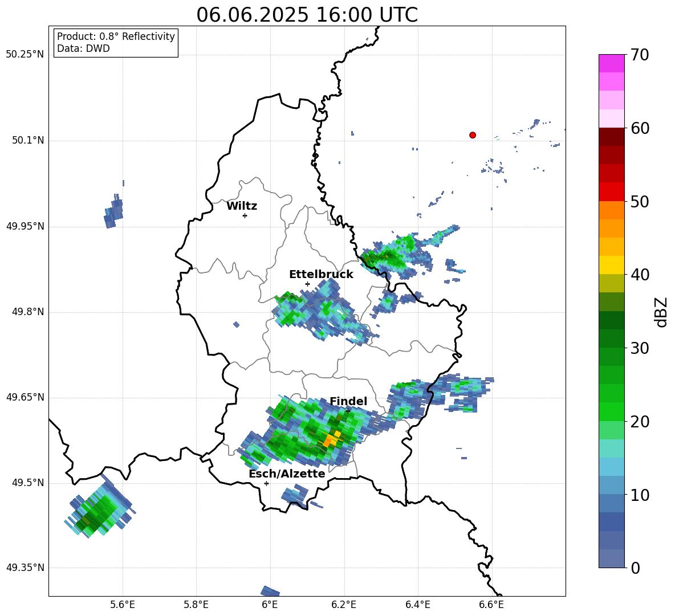Screen dimensions: 675x616
Task: Click the 10 colorbar tick label
Action: tap(640, 495)
